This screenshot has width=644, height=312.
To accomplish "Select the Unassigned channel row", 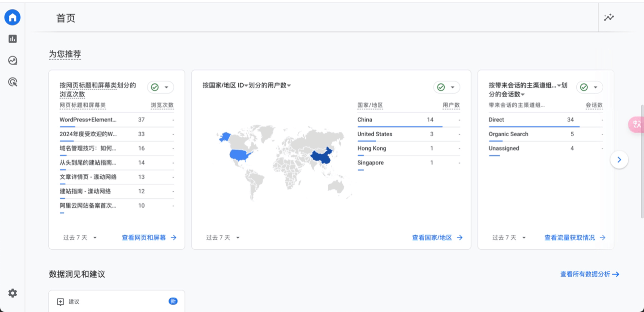I will 545,149.
